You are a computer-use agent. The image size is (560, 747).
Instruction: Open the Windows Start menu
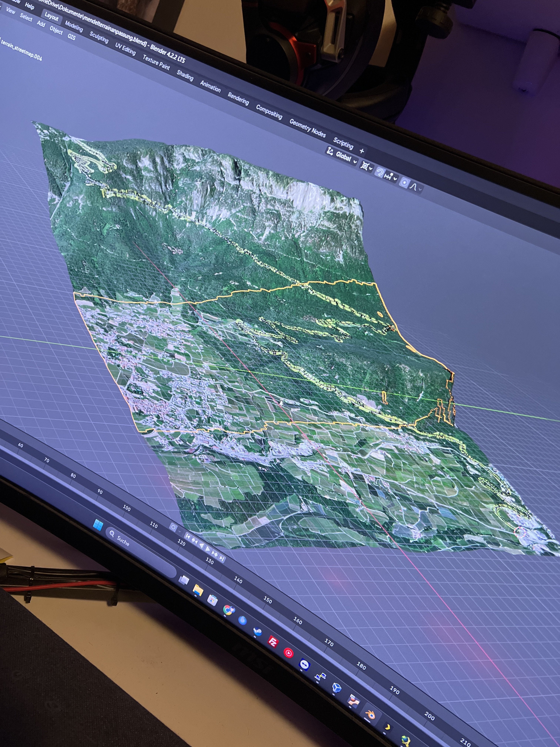(x=98, y=525)
